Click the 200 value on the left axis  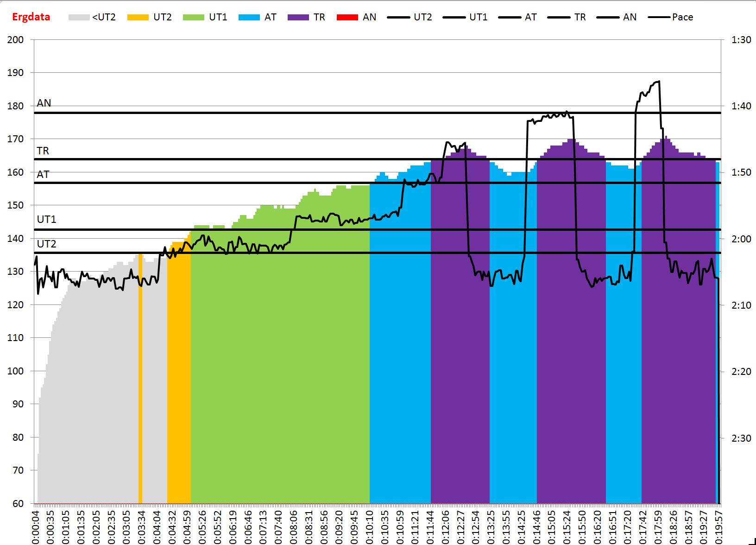click(x=15, y=40)
